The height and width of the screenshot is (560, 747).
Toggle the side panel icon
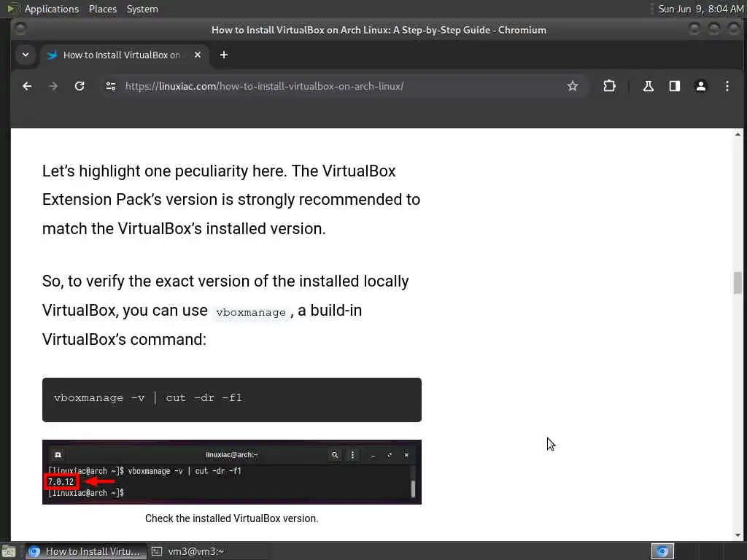point(675,86)
